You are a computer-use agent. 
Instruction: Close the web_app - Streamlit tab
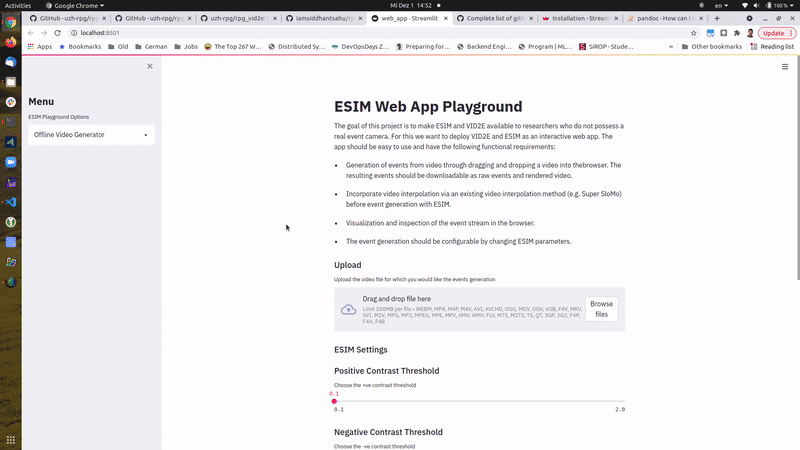coord(445,18)
